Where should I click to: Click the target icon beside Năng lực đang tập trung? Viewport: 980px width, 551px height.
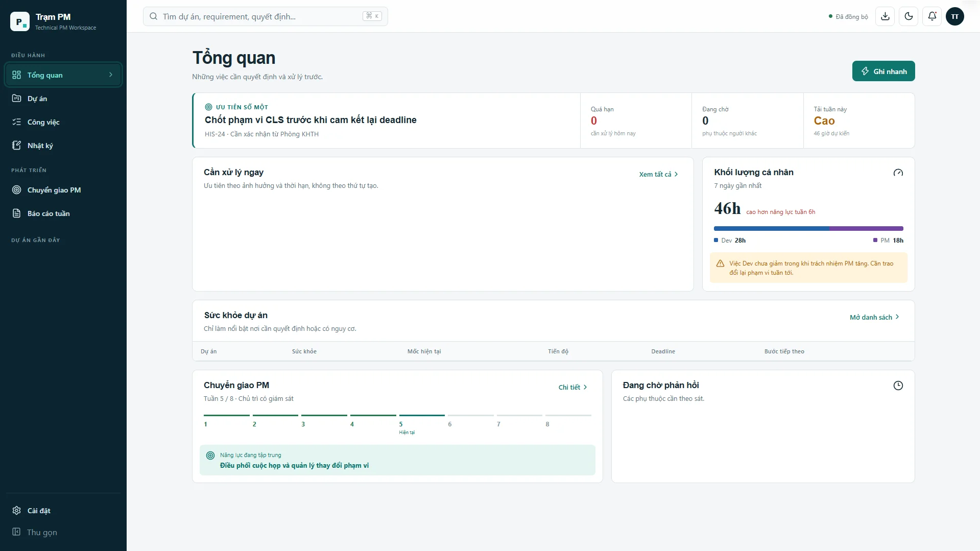[x=210, y=456]
